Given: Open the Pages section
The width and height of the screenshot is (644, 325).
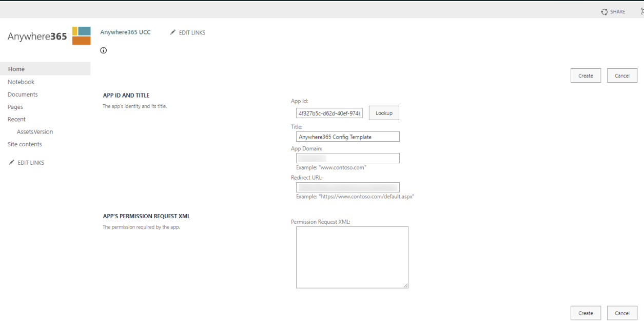Looking at the screenshot, I should (x=15, y=106).
